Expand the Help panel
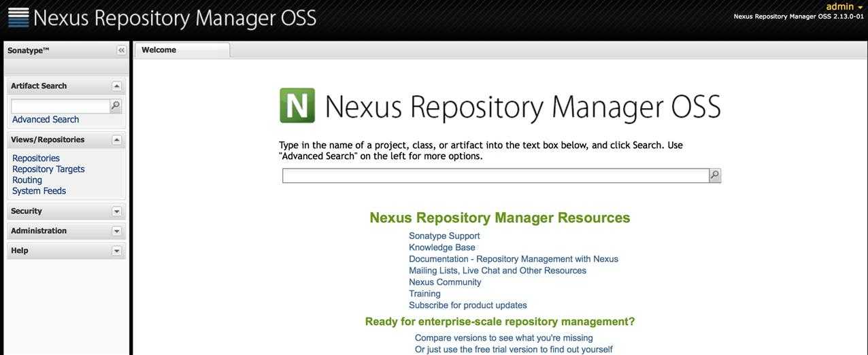Screen dimensions: 868x355 click(116, 251)
